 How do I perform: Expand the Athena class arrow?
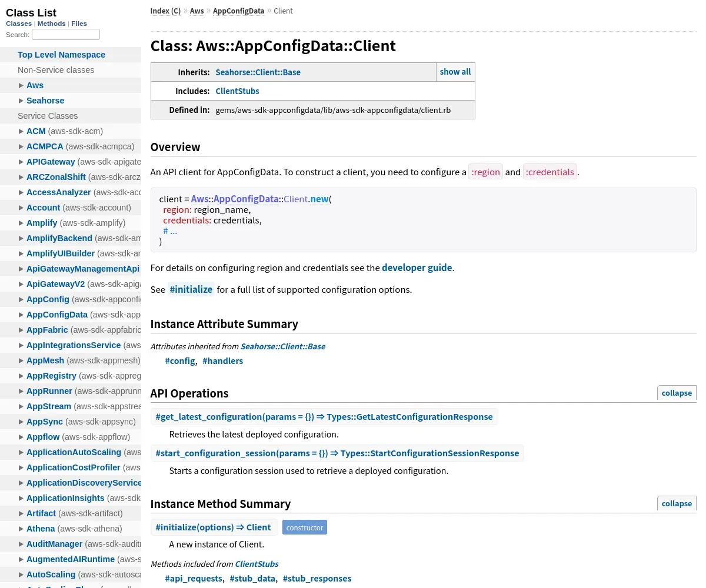21,529
